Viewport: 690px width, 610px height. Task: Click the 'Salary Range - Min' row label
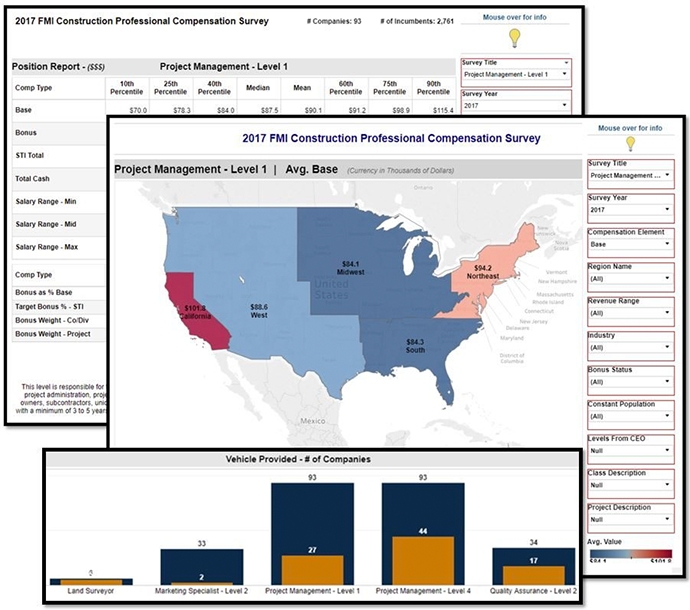pyautogui.click(x=46, y=202)
